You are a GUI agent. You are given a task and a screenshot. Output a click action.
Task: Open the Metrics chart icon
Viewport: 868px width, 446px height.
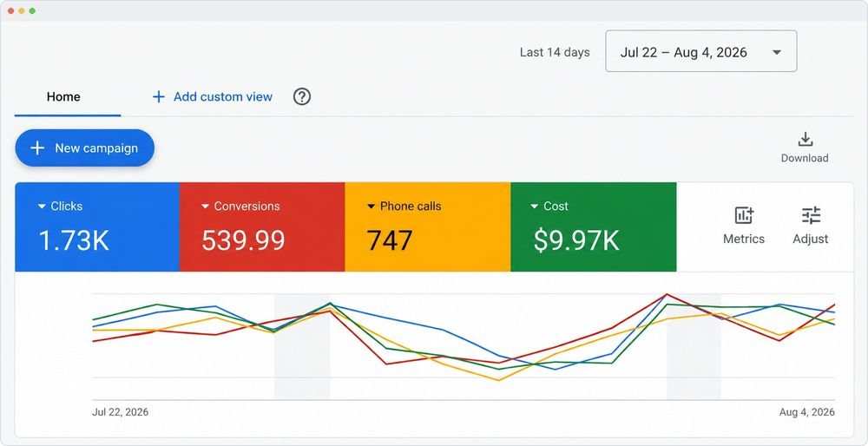[744, 215]
